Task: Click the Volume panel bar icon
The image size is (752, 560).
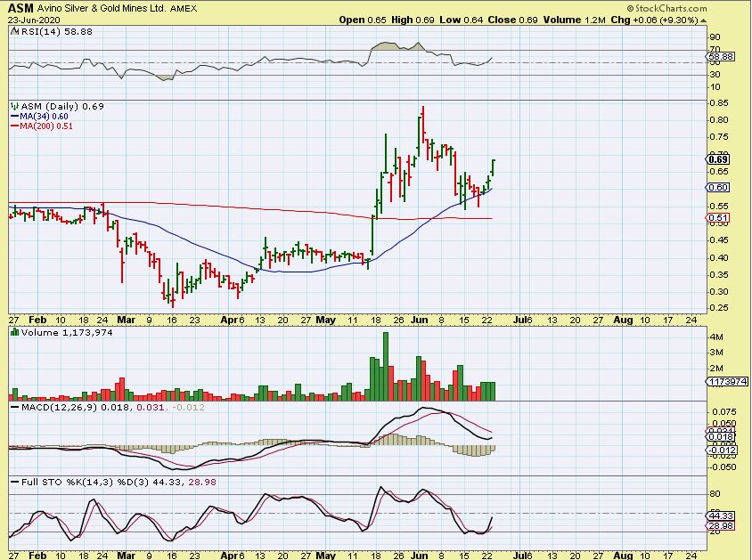Action: (13, 332)
